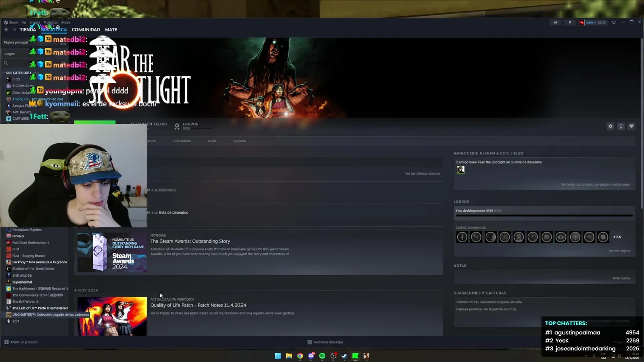Click Nota nueva button
The width and height of the screenshot is (644, 362).
621,278
